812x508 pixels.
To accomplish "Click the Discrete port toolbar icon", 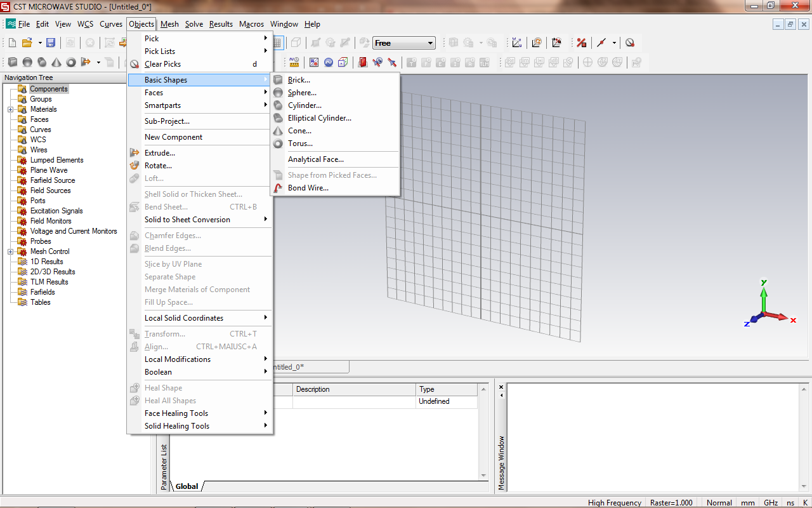I will (x=377, y=62).
